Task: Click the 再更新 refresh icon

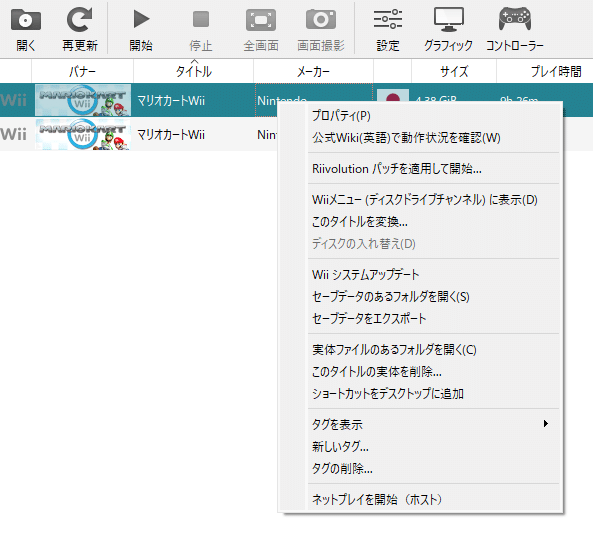Action: click(79, 20)
